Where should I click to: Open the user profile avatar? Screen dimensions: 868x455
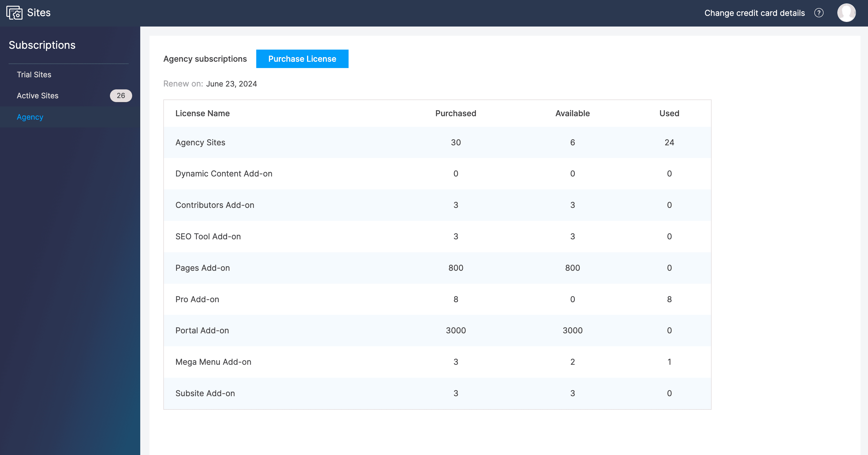point(846,13)
